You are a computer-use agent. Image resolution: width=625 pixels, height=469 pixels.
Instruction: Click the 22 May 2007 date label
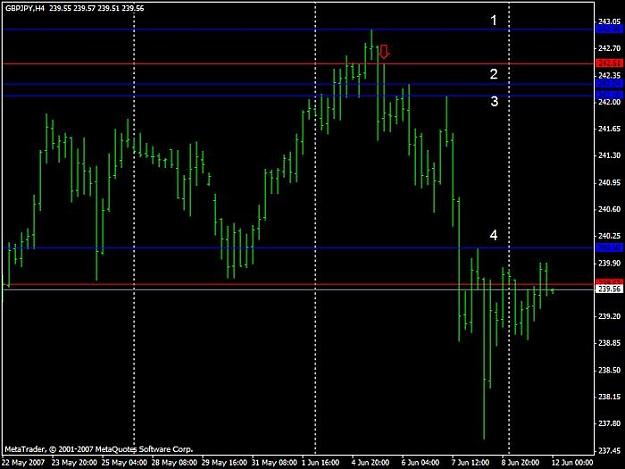click(x=23, y=463)
